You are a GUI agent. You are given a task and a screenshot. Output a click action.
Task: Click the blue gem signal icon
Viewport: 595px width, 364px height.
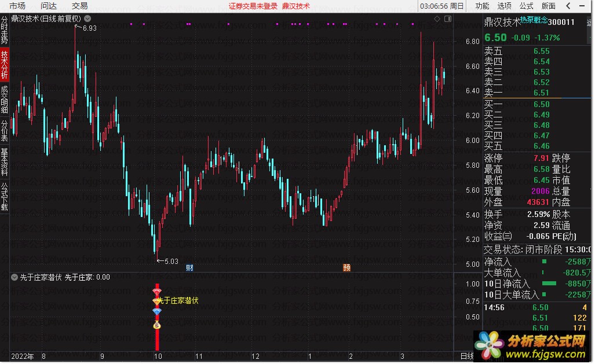[157, 311]
